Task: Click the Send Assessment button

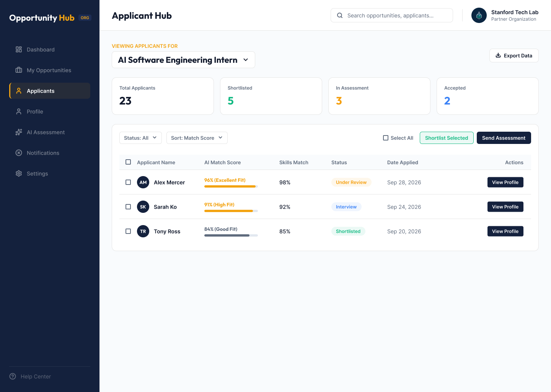Action: (x=504, y=138)
